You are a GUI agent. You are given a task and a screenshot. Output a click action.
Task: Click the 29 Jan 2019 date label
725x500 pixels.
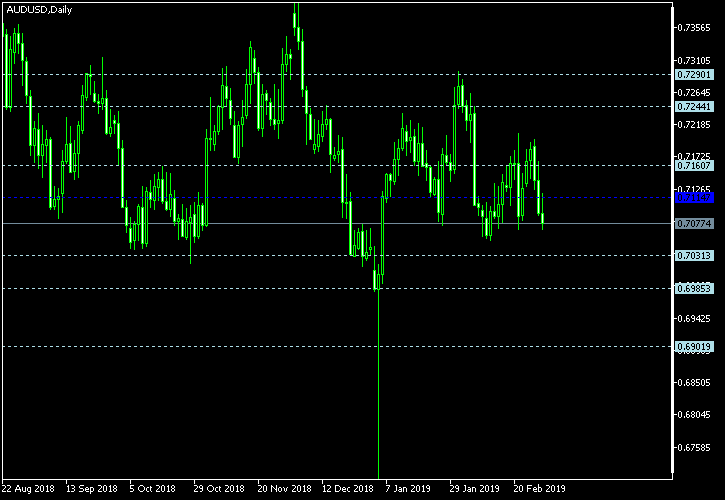click(x=475, y=489)
